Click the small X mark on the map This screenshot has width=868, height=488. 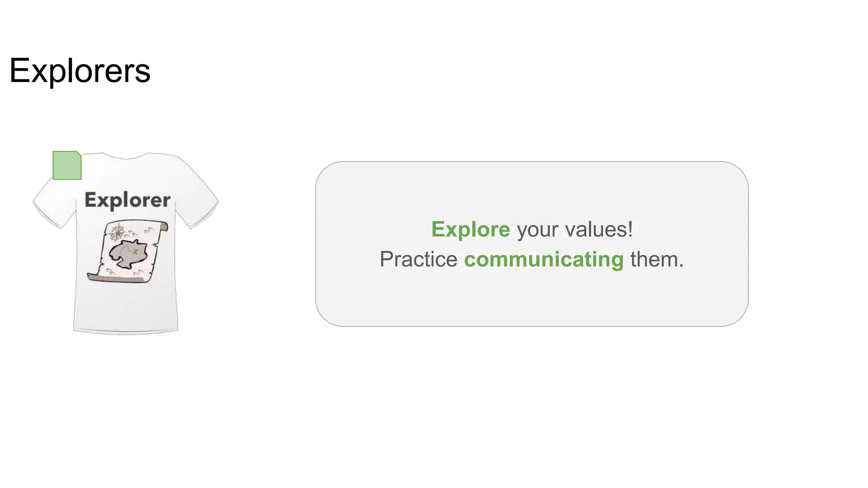(136, 251)
